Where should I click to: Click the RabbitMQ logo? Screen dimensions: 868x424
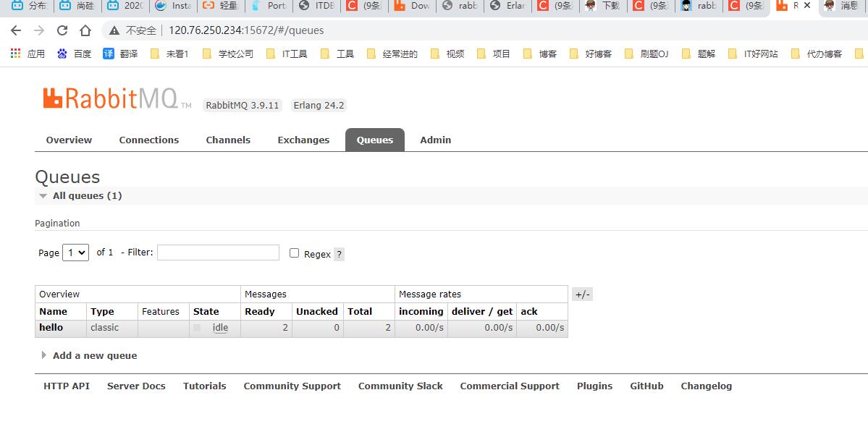point(117,98)
